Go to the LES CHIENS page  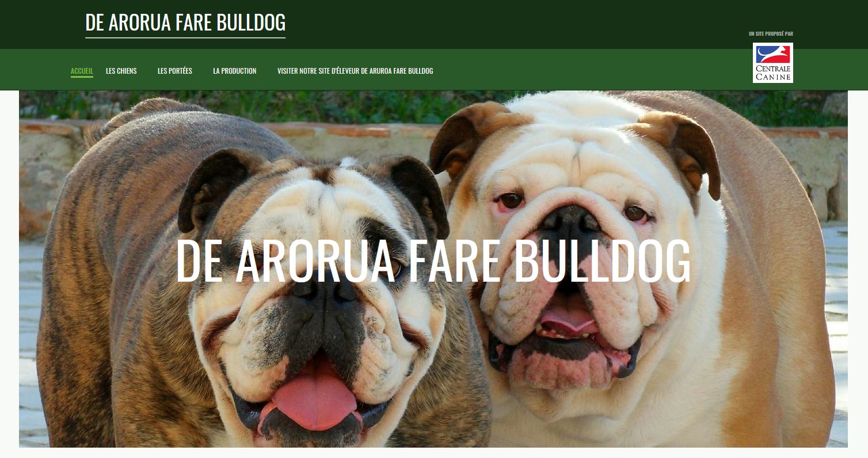(x=121, y=71)
